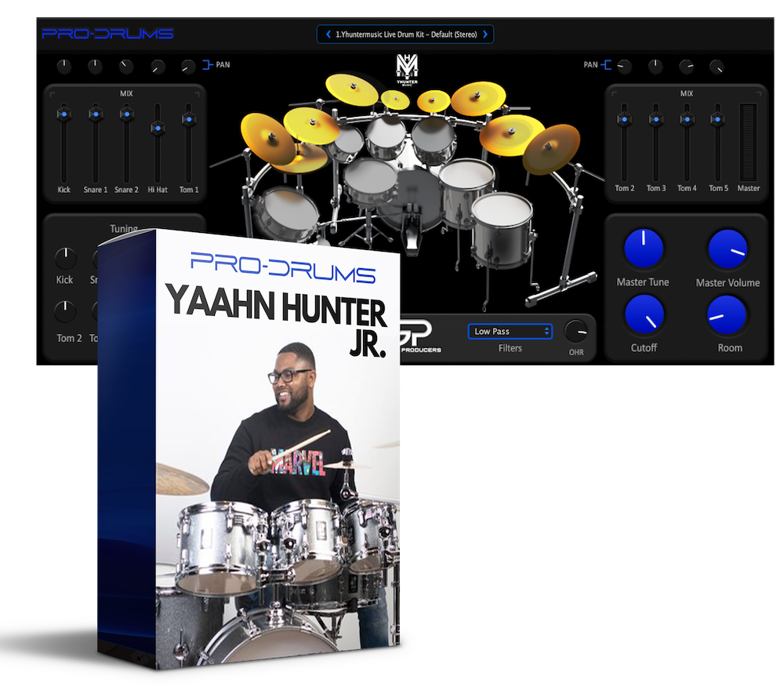Expand the Tuning section panel
The width and height of the screenshot is (784, 686).
(x=123, y=228)
